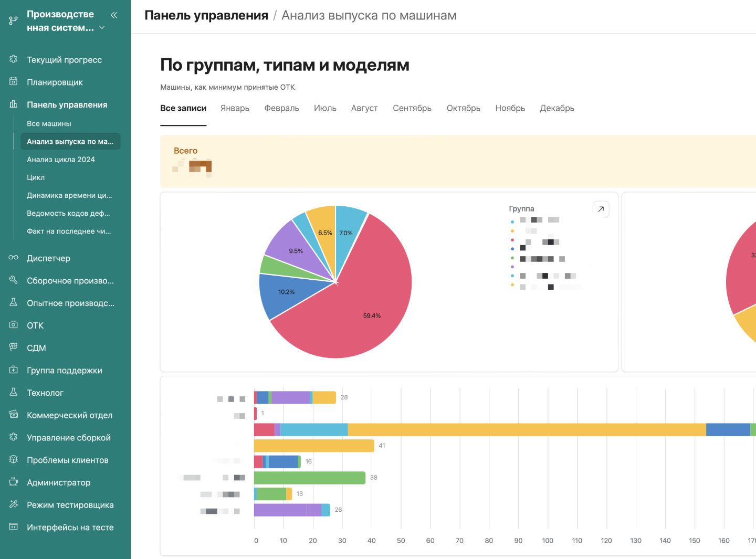Click the Опытное производство flask icon
756x559 pixels.
click(x=14, y=303)
